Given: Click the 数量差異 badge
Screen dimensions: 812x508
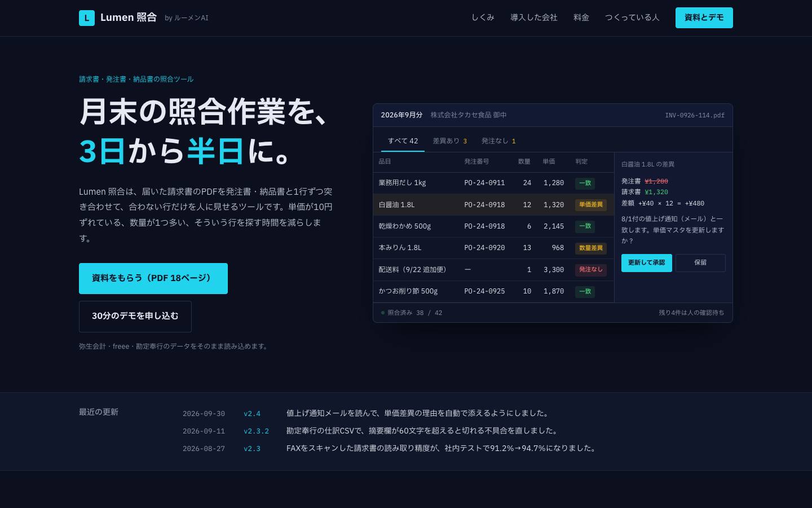Looking at the screenshot, I should (x=591, y=248).
